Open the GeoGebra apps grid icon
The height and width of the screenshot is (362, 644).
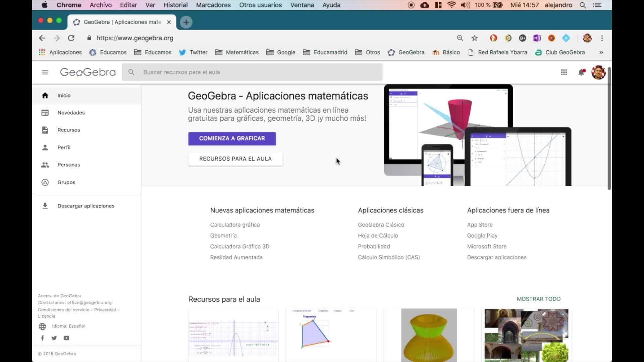coord(564,72)
